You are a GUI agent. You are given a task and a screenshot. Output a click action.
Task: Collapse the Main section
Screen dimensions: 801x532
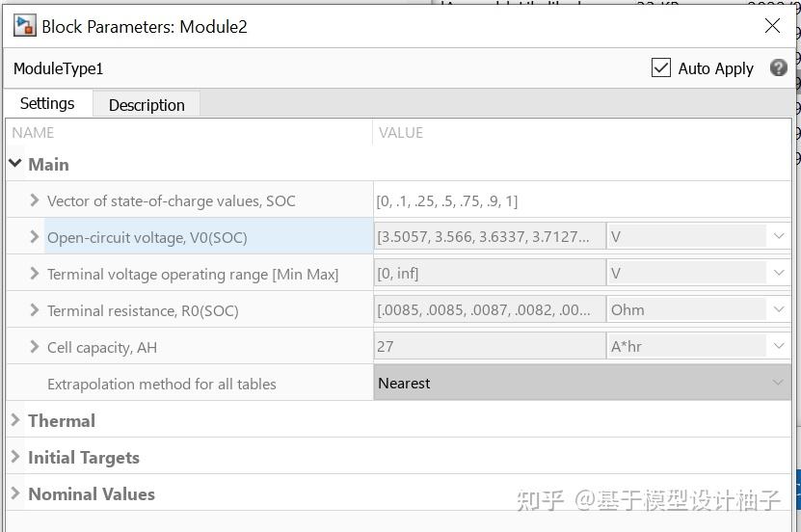click(x=15, y=164)
